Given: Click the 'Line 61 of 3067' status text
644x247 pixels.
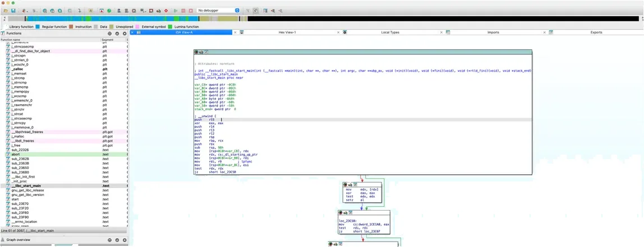Looking at the screenshot, I should click(27, 231).
